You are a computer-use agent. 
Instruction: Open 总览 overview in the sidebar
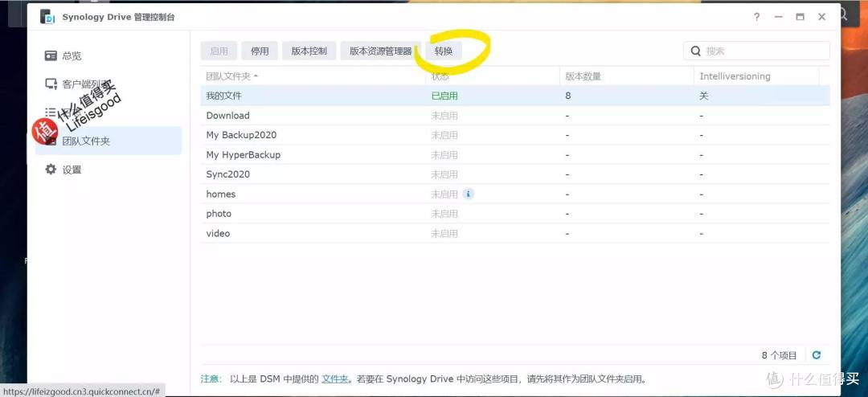(x=108, y=55)
